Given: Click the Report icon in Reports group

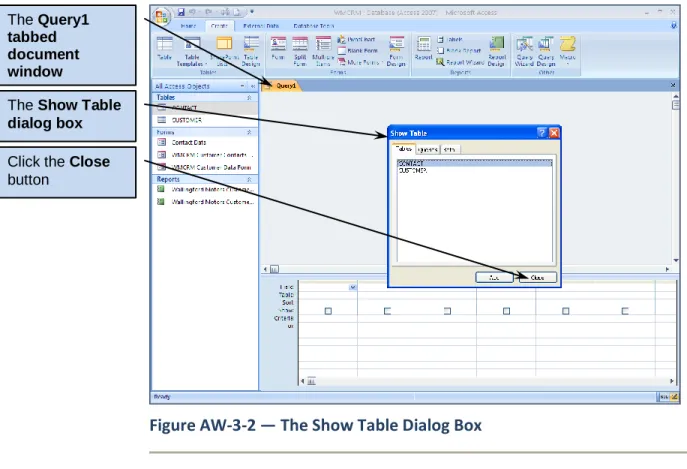Looking at the screenshot, I should [x=424, y=49].
